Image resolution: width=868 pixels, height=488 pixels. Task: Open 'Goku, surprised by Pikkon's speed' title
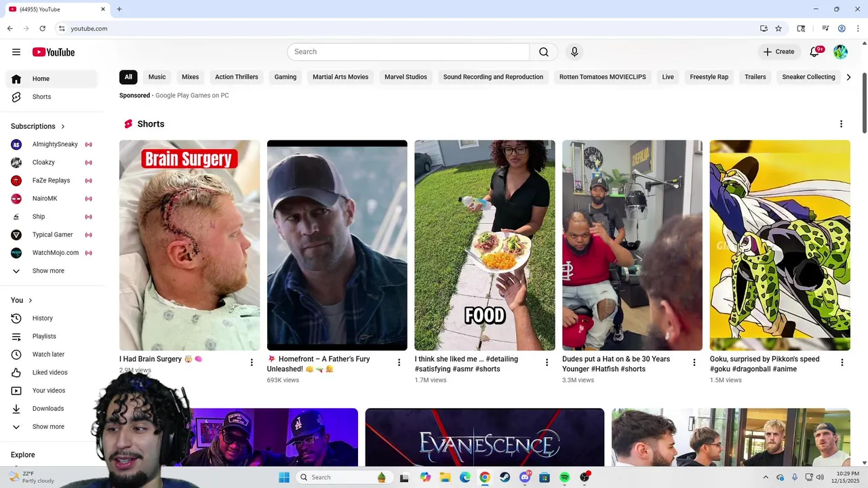click(764, 364)
